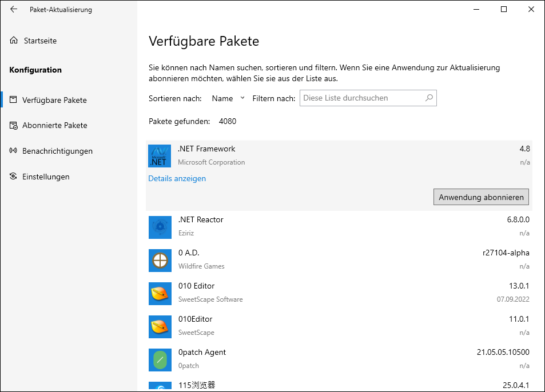Click the Diese Liste durchsuchen search field
The image size is (545, 392).
coord(362,98)
